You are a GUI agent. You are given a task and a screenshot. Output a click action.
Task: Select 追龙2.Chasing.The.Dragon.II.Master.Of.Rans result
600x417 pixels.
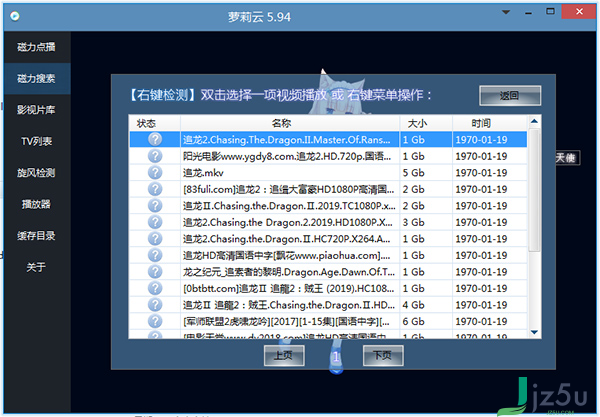tap(328, 139)
